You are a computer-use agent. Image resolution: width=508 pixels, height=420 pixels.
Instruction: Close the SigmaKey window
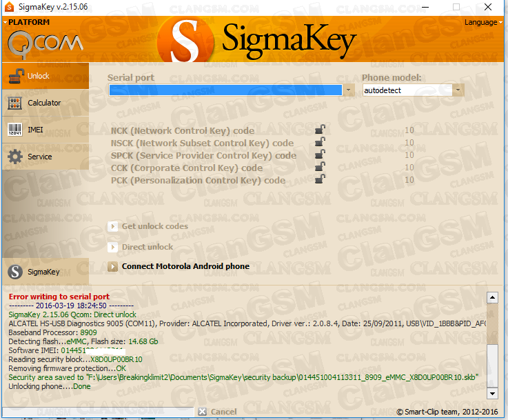(x=487, y=7)
